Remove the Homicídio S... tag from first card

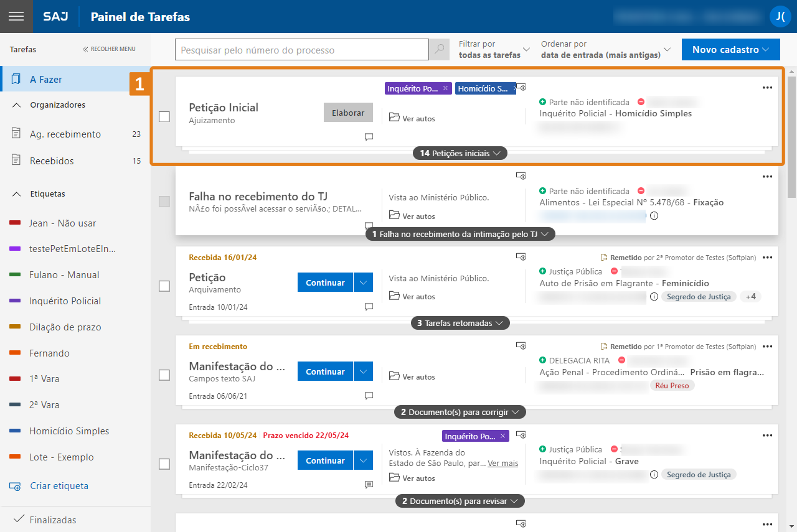tap(514, 88)
